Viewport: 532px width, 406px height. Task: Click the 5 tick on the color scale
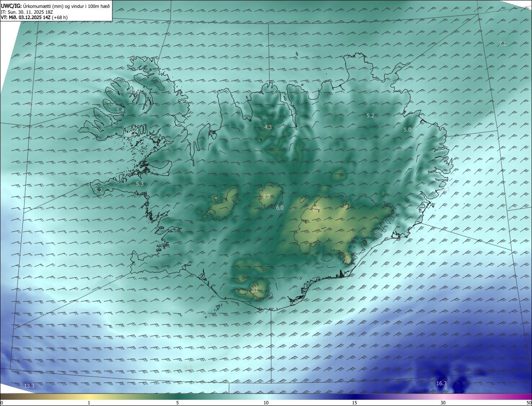point(177,403)
